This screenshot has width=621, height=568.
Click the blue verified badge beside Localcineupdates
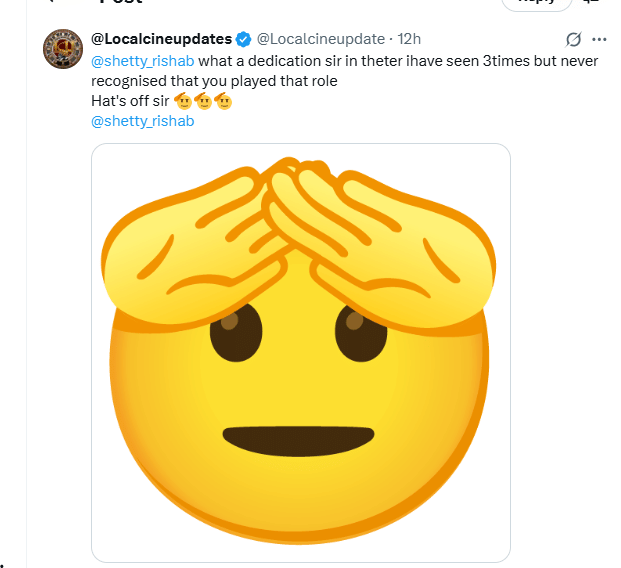tap(243, 39)
